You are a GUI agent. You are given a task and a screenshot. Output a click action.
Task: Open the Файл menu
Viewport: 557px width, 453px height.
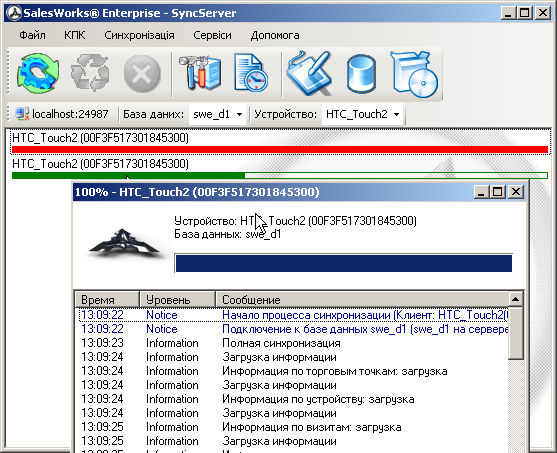(x=32, y=35)
